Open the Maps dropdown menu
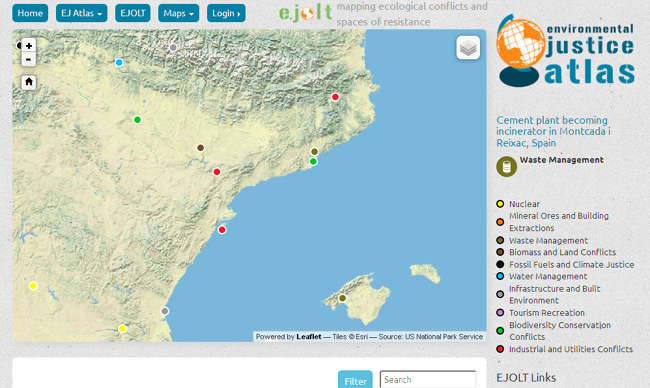650x388 pixels. point(179,13)
